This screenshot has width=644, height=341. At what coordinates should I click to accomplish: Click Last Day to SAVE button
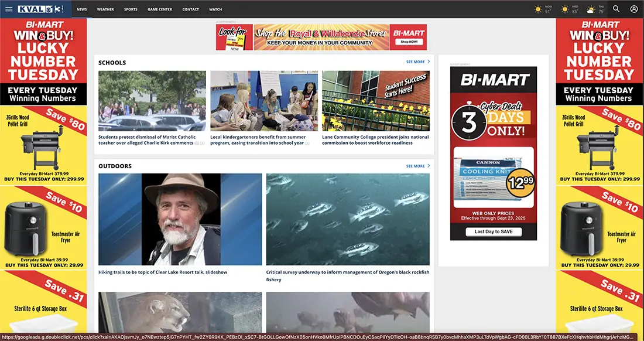pos(494,231)
